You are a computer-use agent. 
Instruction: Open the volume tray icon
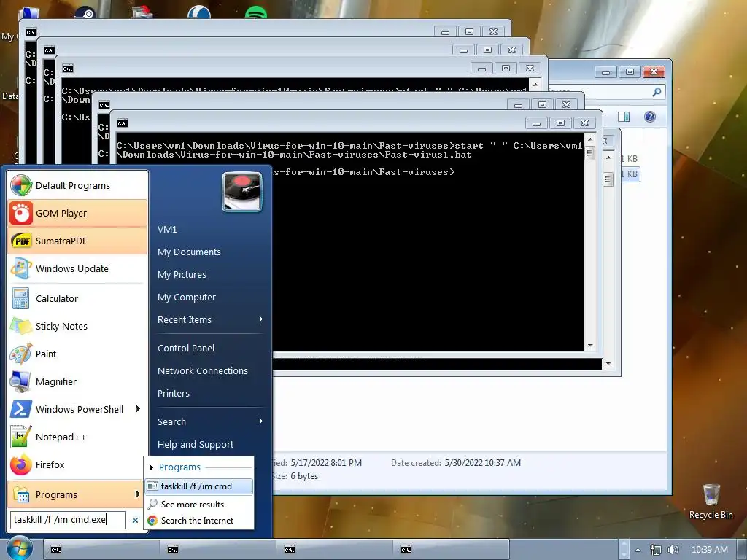[673, 550]
